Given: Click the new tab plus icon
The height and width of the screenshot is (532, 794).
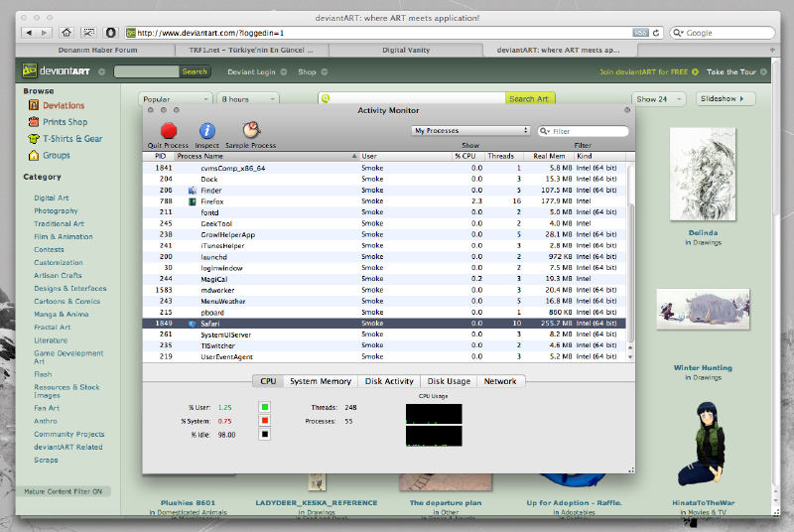Looking at the screenshot, I should (x=772, y=50).
